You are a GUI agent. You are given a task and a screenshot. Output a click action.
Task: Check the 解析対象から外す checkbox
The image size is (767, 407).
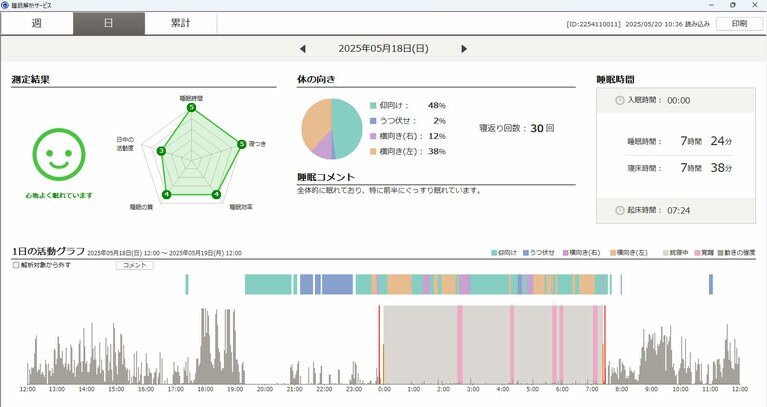pos(16,265)
